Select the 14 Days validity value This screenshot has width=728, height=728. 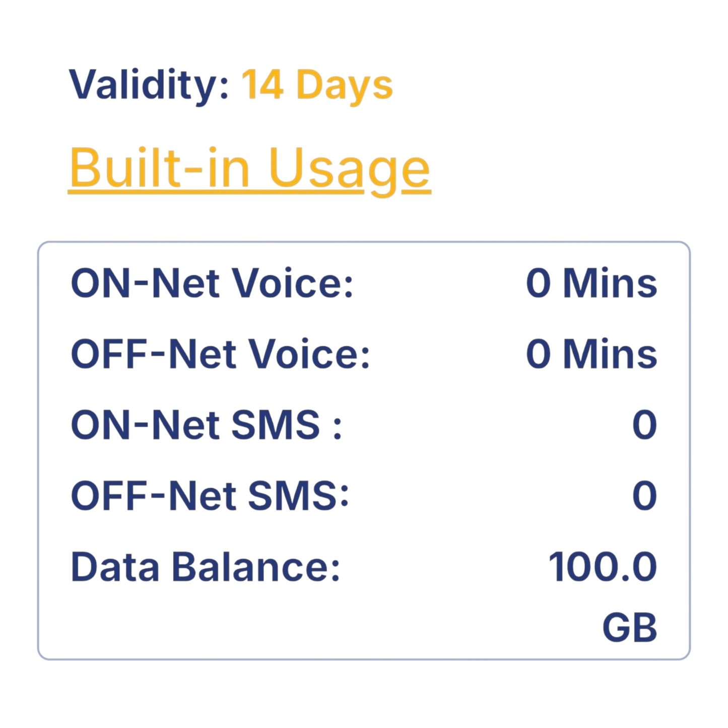[317, 85]
